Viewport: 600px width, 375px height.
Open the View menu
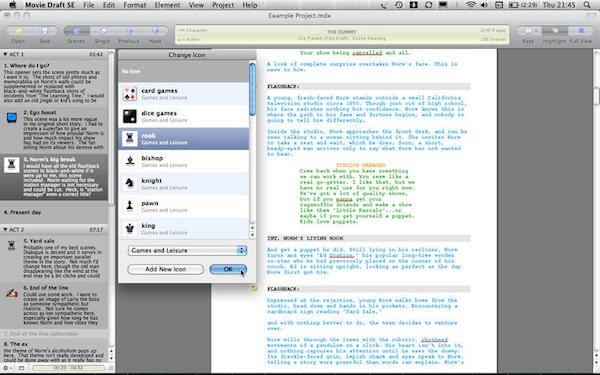pyautogui.click(x=196, y=5)
